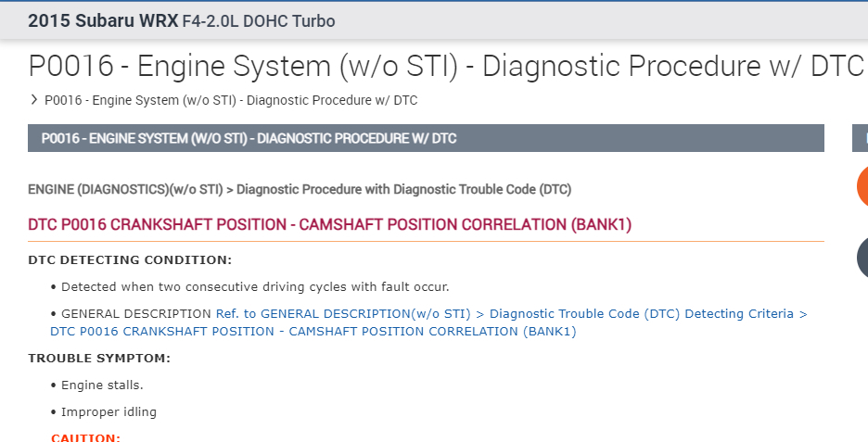
Task: Click the "Engine stalls." bullet text
Action: 102,385
